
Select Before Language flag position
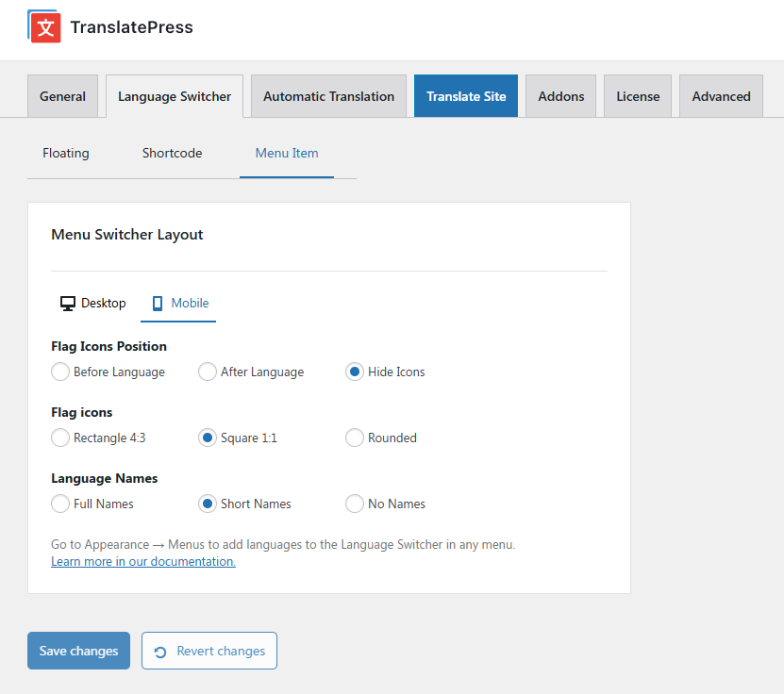click(60, 372)
